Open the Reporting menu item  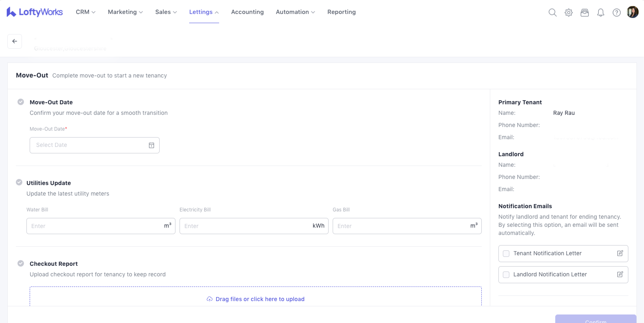tap(341, 12)
